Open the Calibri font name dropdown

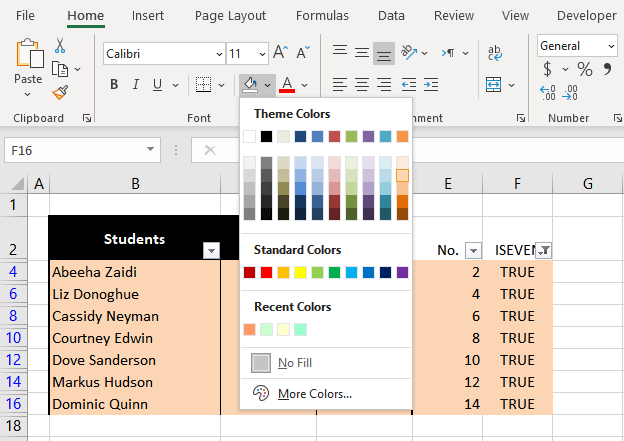click(219, 54)
